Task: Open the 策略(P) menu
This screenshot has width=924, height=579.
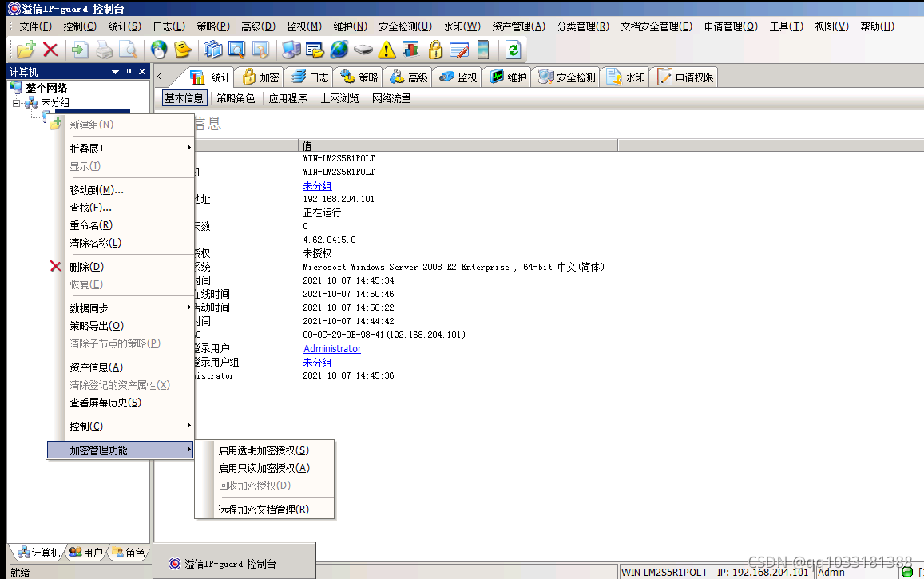Action: coord(212,26)
